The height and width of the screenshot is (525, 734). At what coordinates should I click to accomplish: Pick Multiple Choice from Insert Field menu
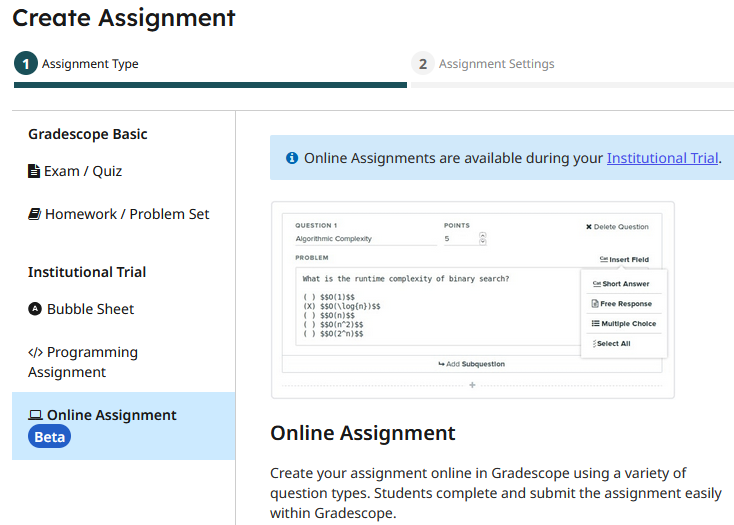point(623,324)
